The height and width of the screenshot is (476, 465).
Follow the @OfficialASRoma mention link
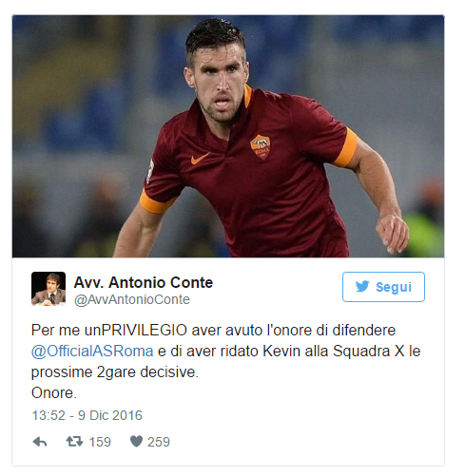point(92,351)
